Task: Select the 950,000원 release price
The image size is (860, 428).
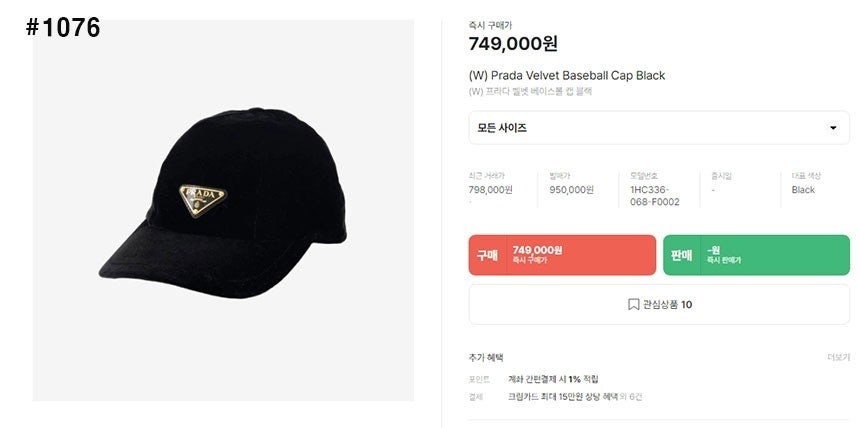Action: [x=571, y=189]
